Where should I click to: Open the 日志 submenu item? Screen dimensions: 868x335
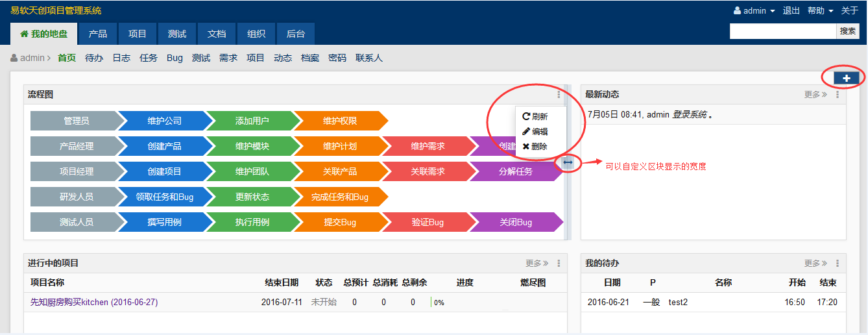click(121, 58)
